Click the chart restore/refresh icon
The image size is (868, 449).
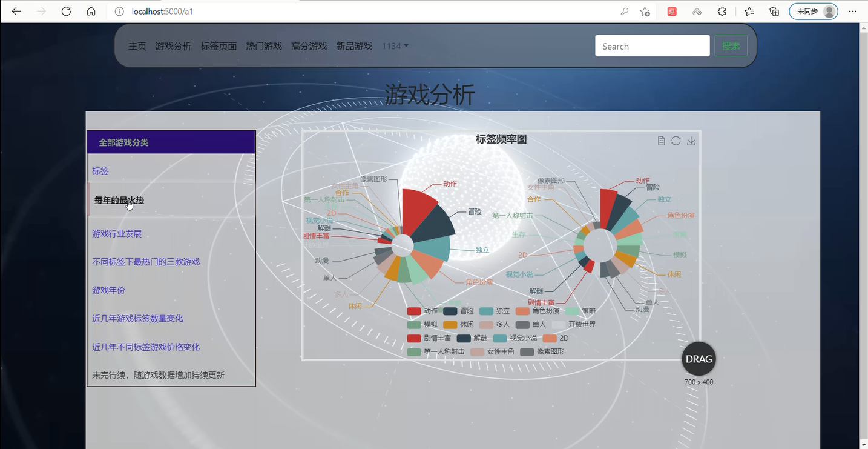tap(676, 141)
